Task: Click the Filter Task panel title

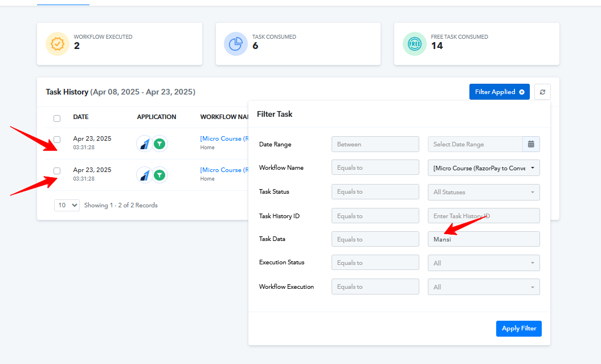Action: (275, 114)
